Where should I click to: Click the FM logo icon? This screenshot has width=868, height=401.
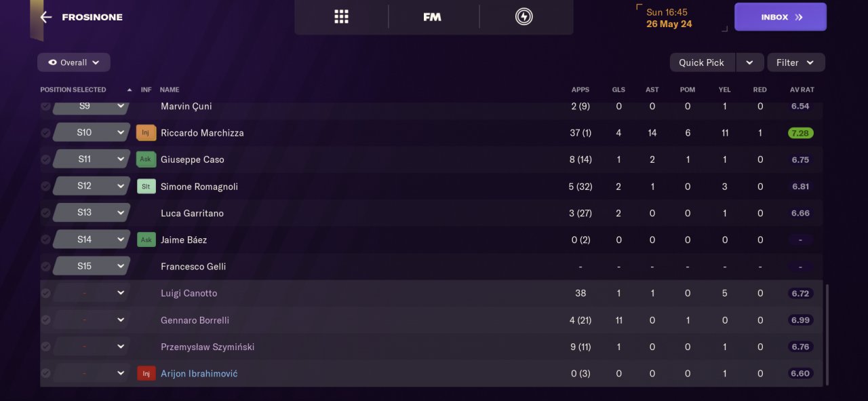click(x=432, y=17)
